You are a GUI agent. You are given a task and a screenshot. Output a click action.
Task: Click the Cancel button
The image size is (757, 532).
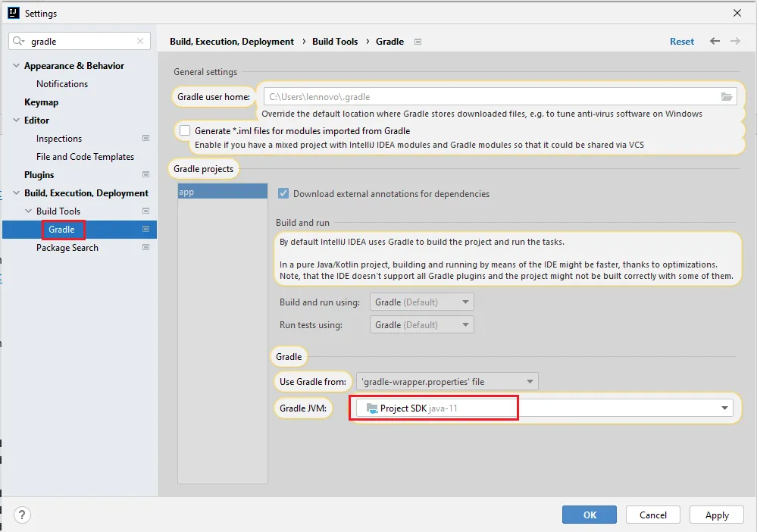pyautogui.click(x=653, y=515)
